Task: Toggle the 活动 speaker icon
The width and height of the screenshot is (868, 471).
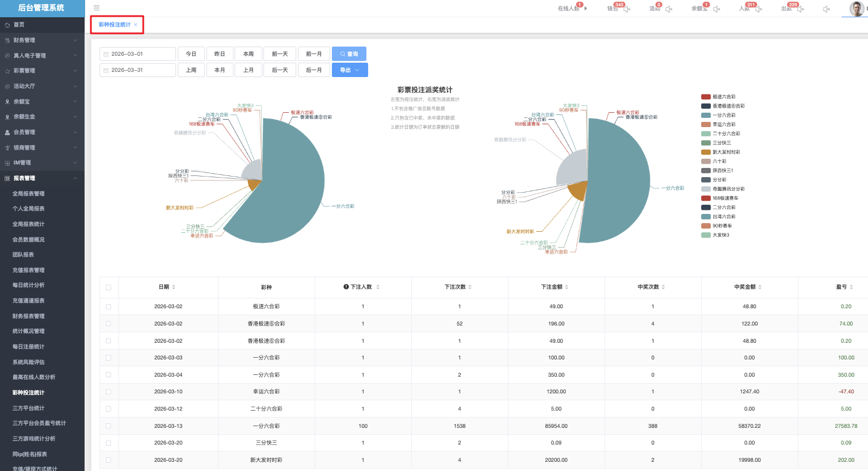Action: pos(669,9)
